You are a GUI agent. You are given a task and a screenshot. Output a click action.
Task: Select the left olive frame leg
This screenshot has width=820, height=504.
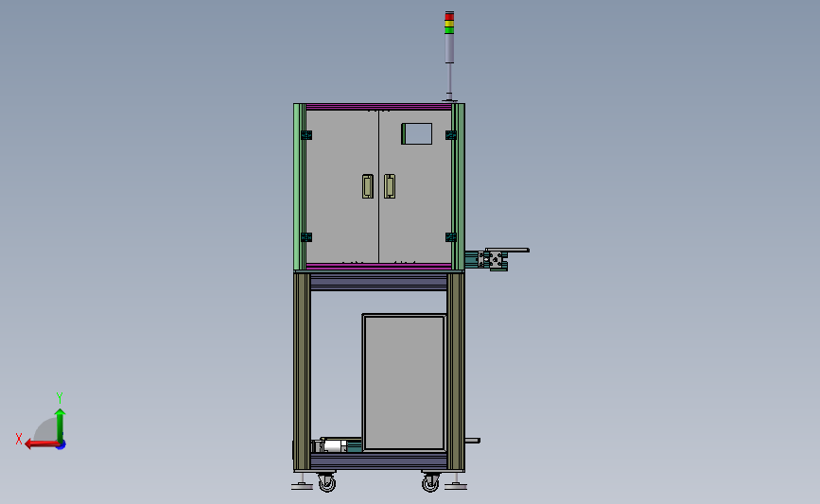[302, 372]
